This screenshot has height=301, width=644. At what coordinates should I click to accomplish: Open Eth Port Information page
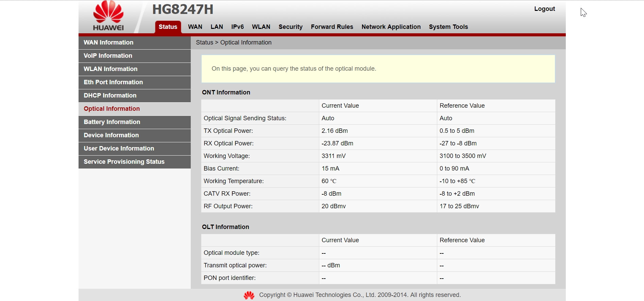[135, 82]
